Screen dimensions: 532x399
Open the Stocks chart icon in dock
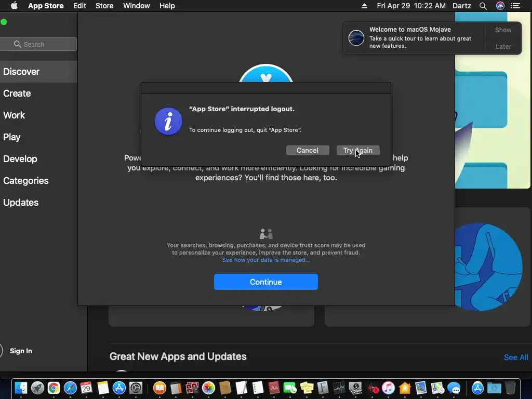[339, 388]
